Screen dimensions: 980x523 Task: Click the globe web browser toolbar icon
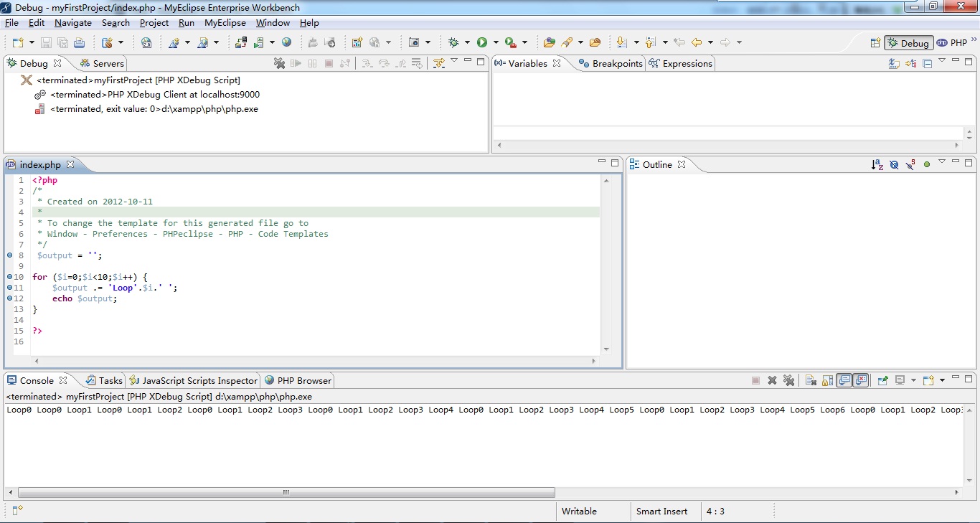point(286,43)
